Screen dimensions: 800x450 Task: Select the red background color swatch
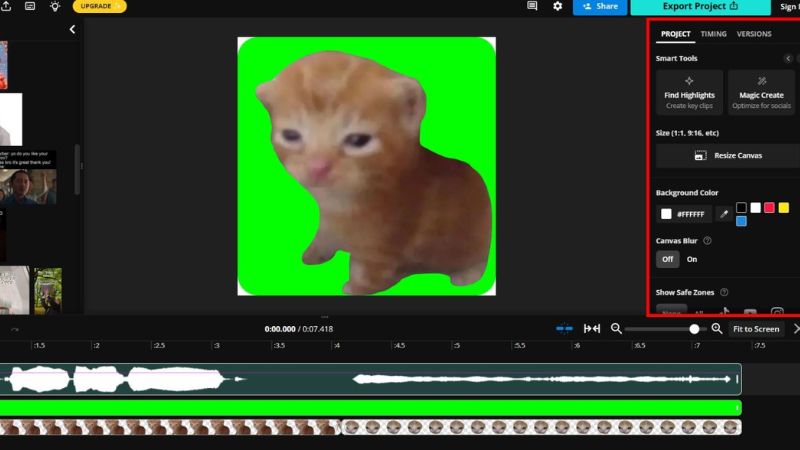[769, 208]
